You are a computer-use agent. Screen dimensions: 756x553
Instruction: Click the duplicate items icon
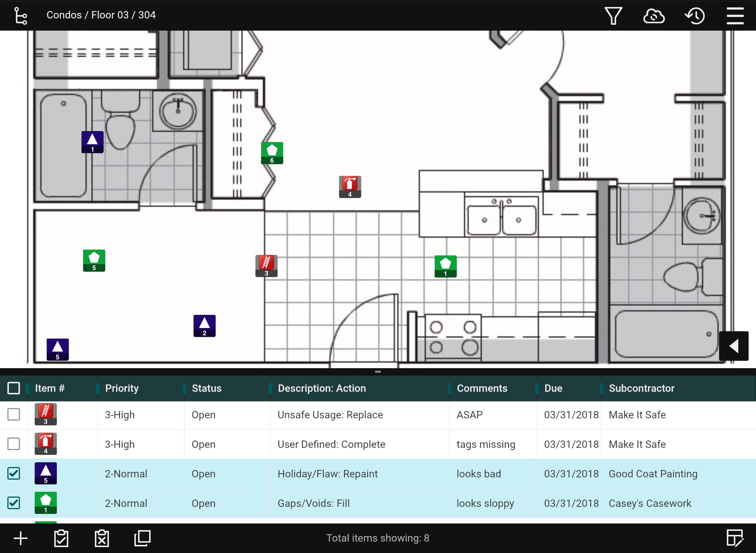coord(142,538)
